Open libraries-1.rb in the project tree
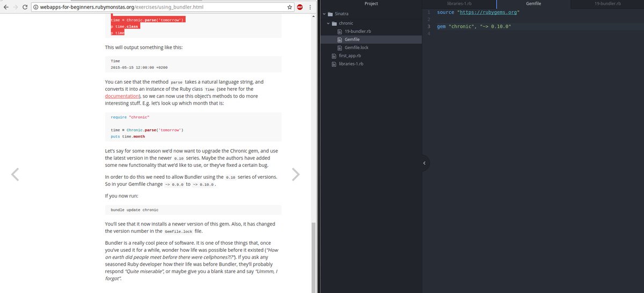Screen dimensions: 644x293 click(351, 64)
